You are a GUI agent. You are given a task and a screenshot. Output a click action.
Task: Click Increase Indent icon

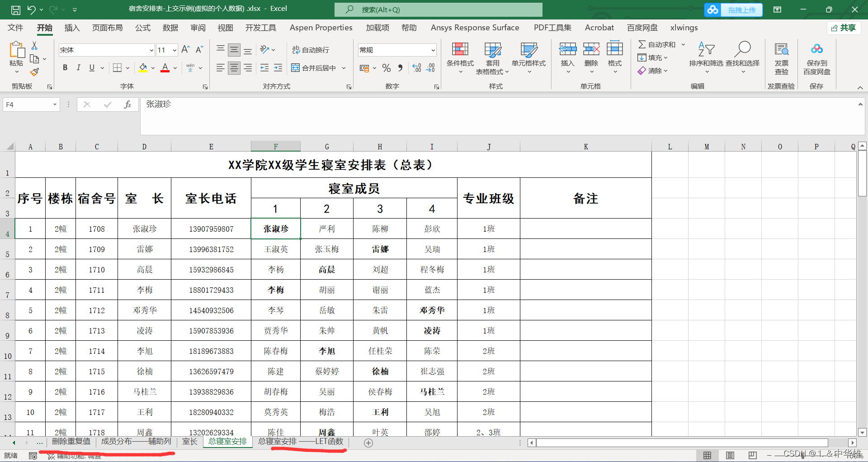pos(278,68)
